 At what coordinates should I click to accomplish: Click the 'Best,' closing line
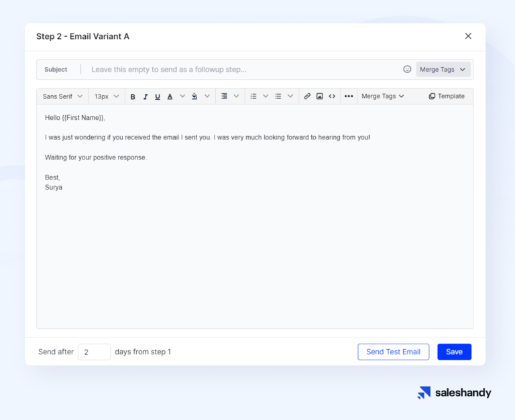click(x=52, y=178)
